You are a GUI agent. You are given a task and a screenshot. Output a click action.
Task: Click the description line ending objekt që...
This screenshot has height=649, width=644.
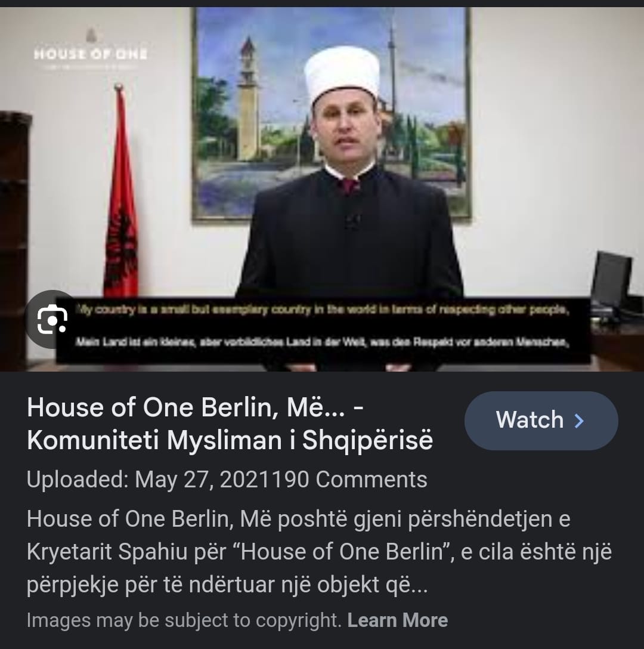pyautogui.click(x=227, y=585)
